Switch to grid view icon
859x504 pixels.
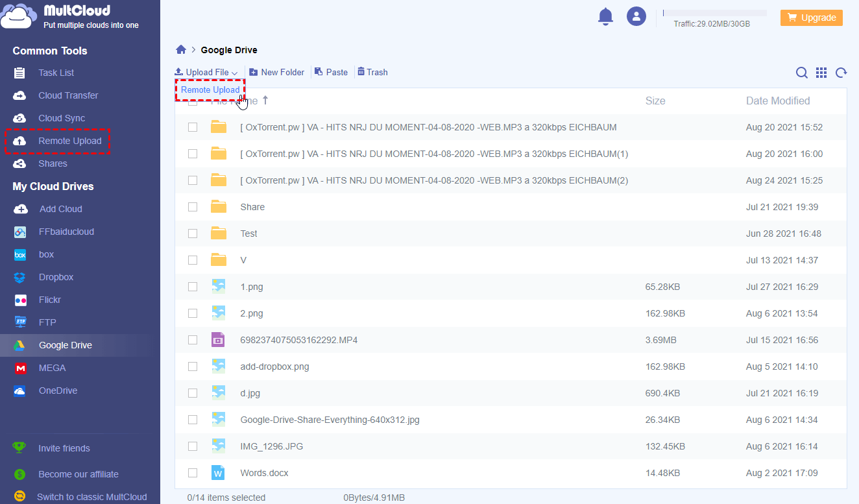pos(821,73)
